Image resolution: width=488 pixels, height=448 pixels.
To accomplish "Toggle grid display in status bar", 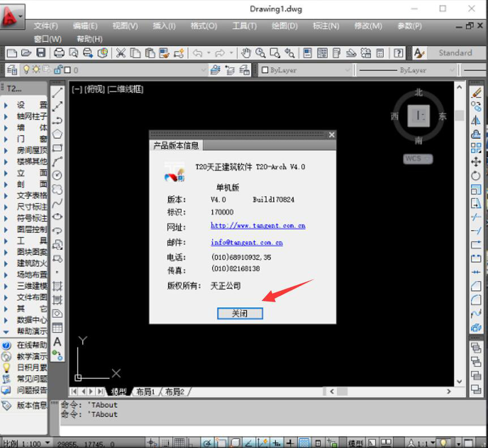I will (x=179, y=443).
